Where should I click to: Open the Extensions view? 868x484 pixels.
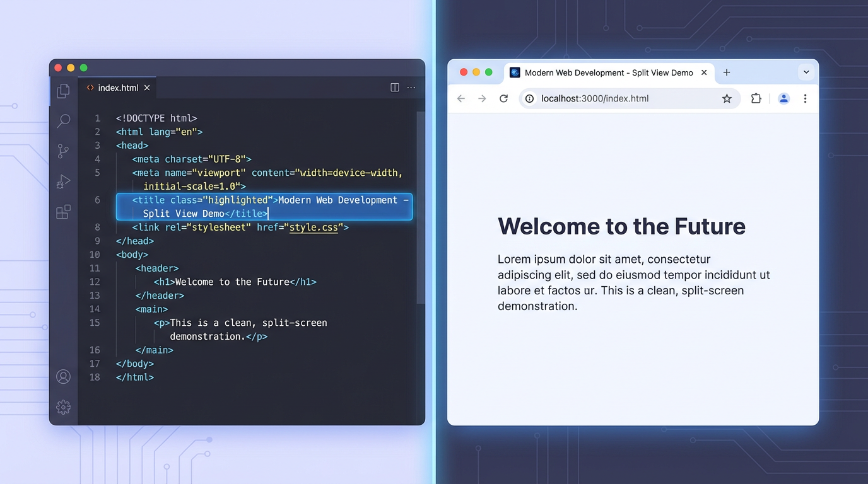[x=63, y=212]
